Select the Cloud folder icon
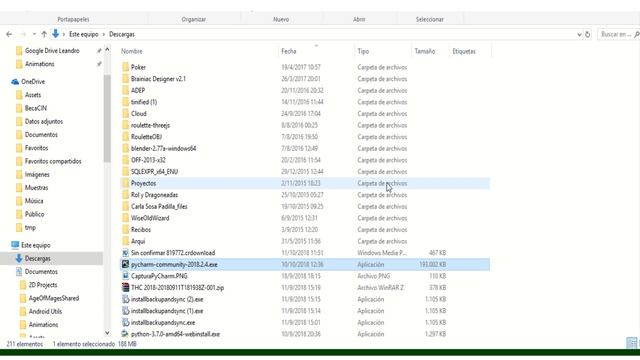 coord(125,113)
